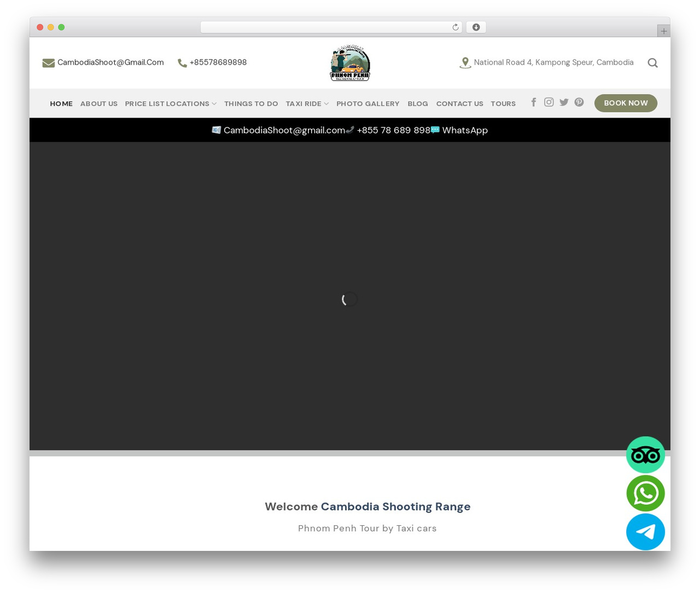Click the browser download arrow icon
Screen dimensions: 700x593
coord(476,27)
